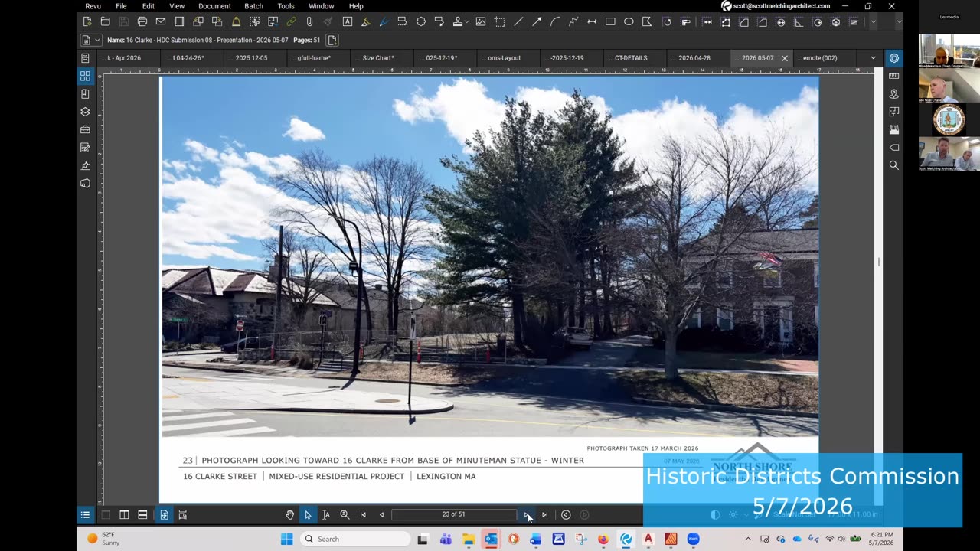Click the Email envelope icon

161,22
